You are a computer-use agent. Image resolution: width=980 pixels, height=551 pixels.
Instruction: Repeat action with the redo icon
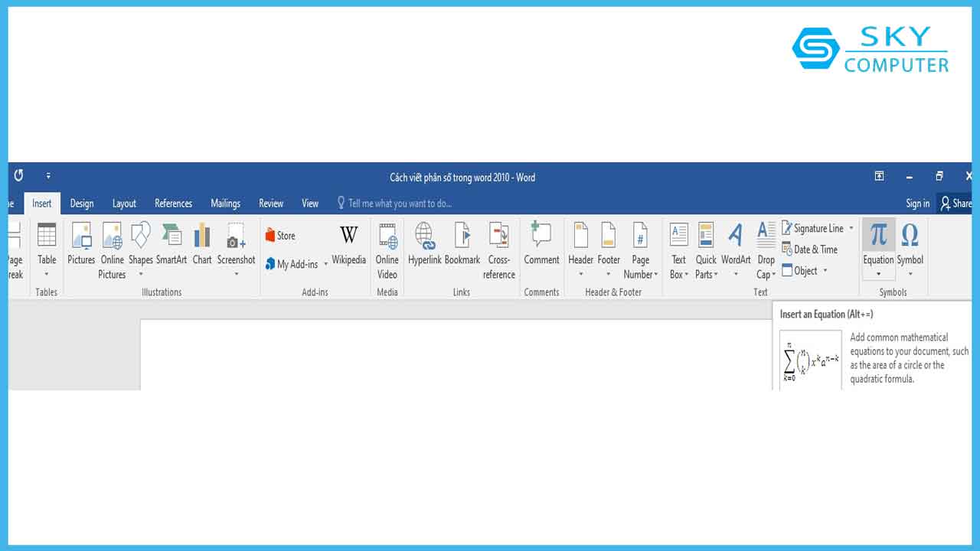[18, 176]
